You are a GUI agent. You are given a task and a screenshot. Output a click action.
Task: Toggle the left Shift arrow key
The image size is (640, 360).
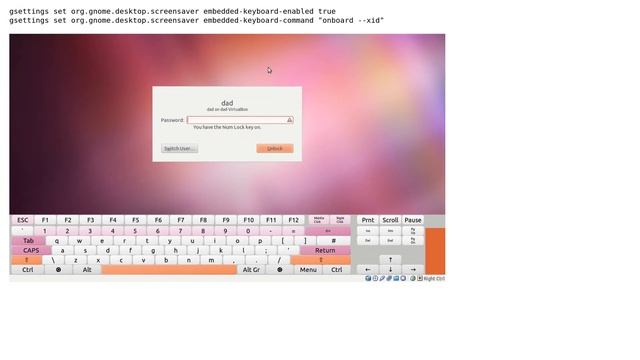point(27,260)
